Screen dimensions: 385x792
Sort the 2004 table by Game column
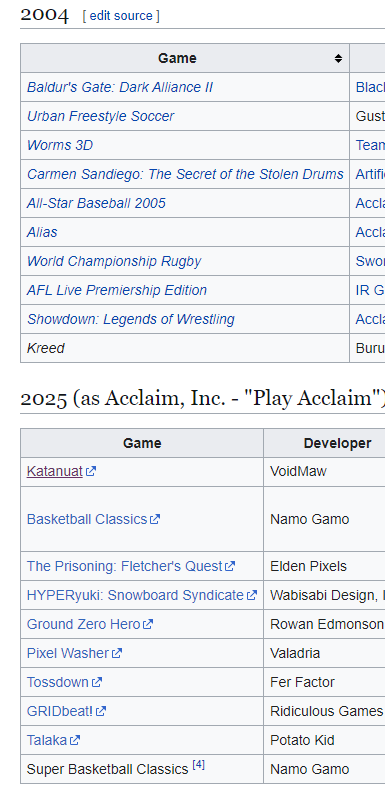(338, 59)
